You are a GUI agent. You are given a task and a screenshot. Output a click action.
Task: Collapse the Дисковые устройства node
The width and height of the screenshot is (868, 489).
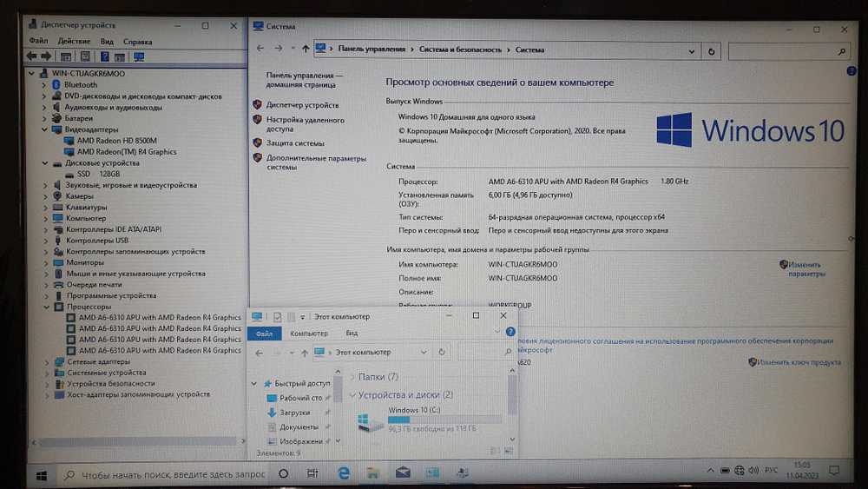pos(45,163)
